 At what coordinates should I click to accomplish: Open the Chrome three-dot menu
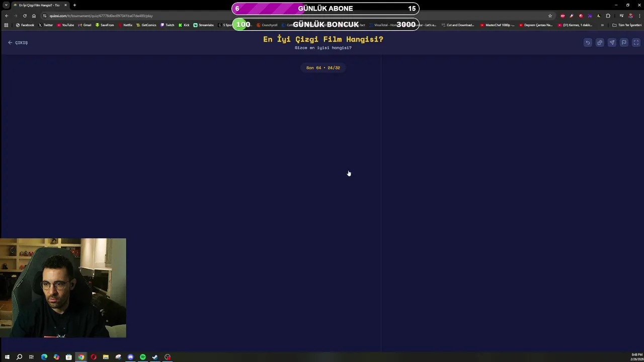pos(639,16)
